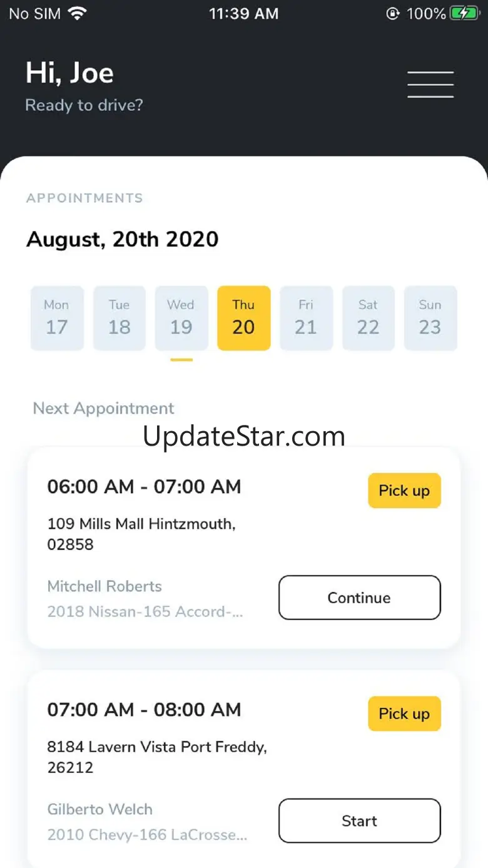Tap the August, 20th 2020 date heading

click(x=123, y=239)
